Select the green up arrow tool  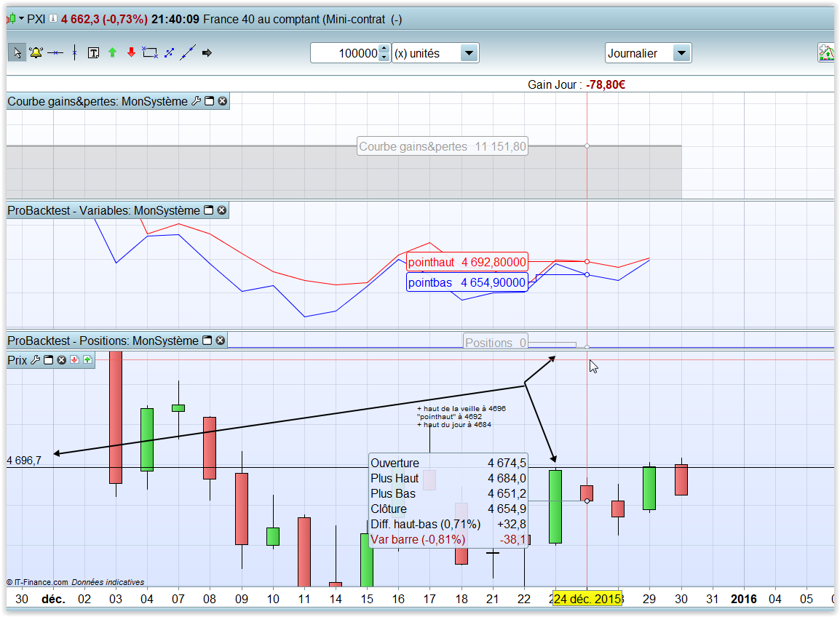point(113,52)
